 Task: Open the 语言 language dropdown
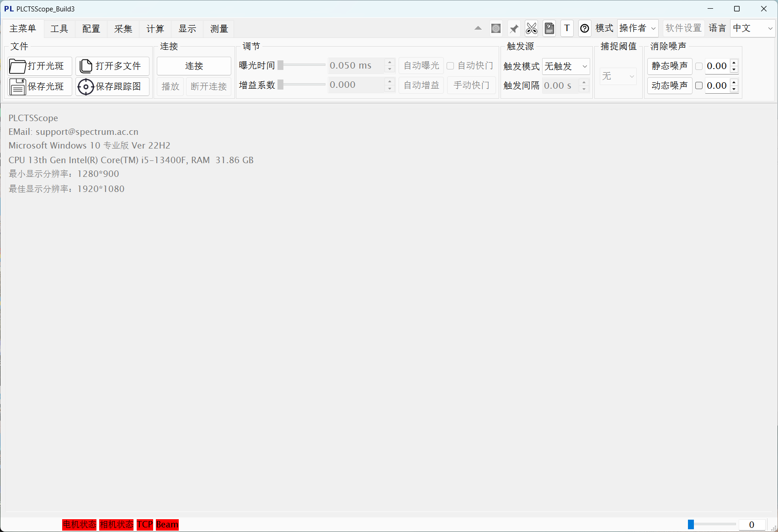[x=752, y=28]
